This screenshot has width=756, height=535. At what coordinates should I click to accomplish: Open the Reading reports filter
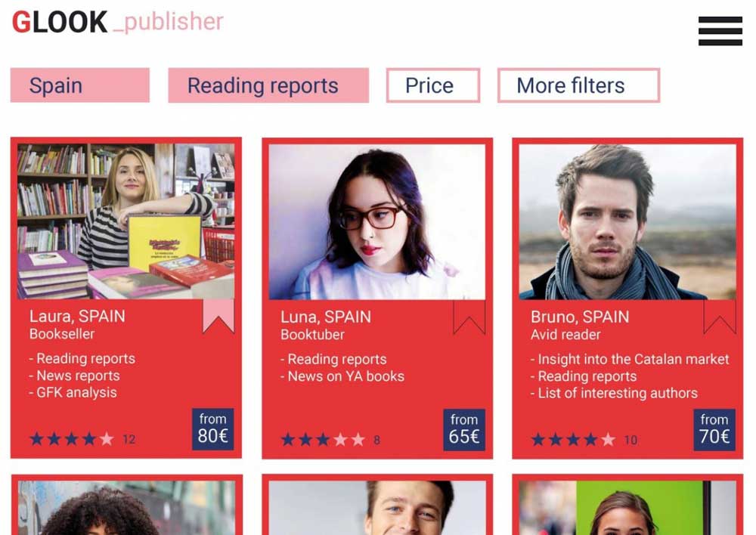click(x=268, y=85)
